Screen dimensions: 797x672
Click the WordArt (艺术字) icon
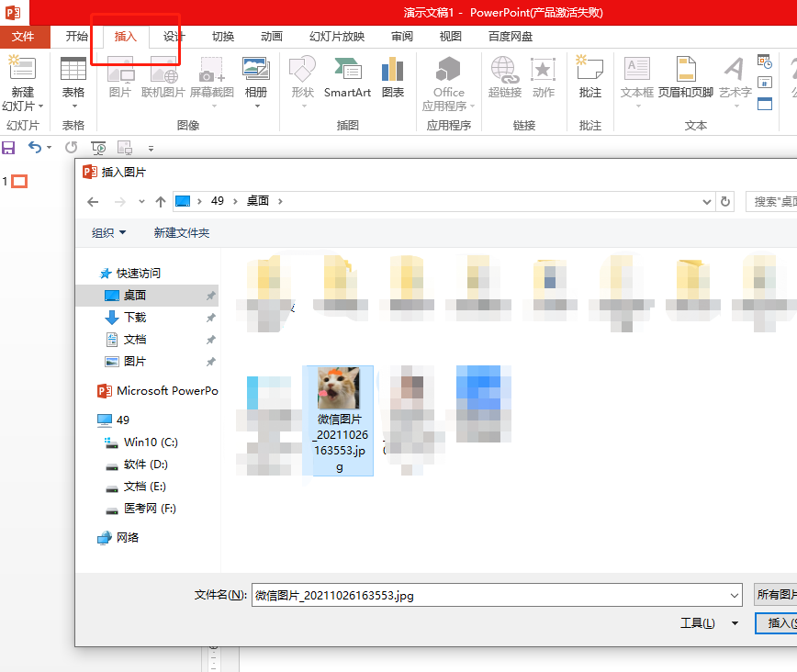tap(735, 69)
